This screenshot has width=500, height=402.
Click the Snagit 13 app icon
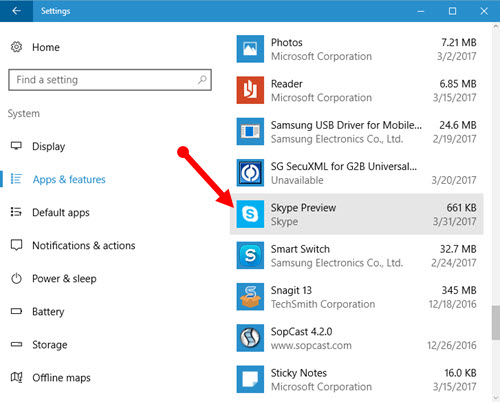click(x=250, y=297)
